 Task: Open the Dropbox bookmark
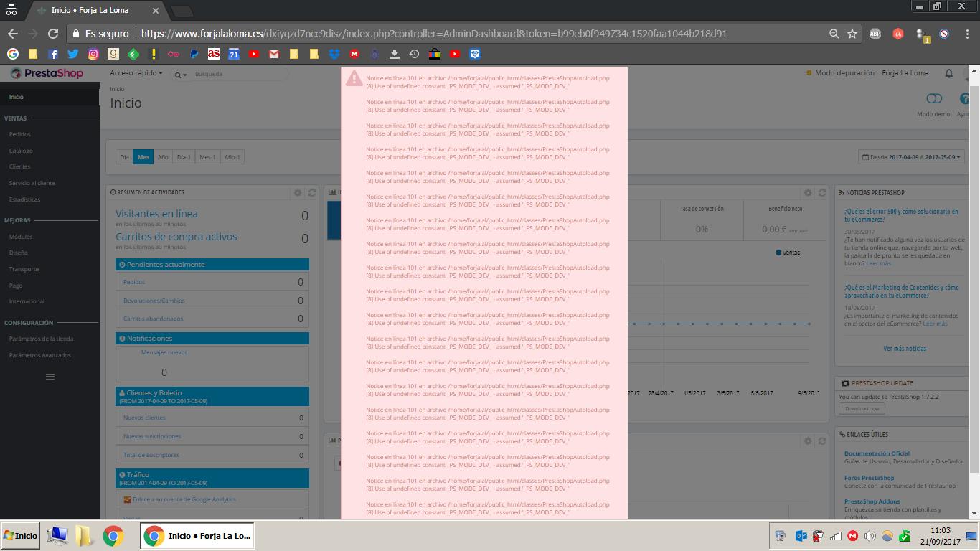334,54
